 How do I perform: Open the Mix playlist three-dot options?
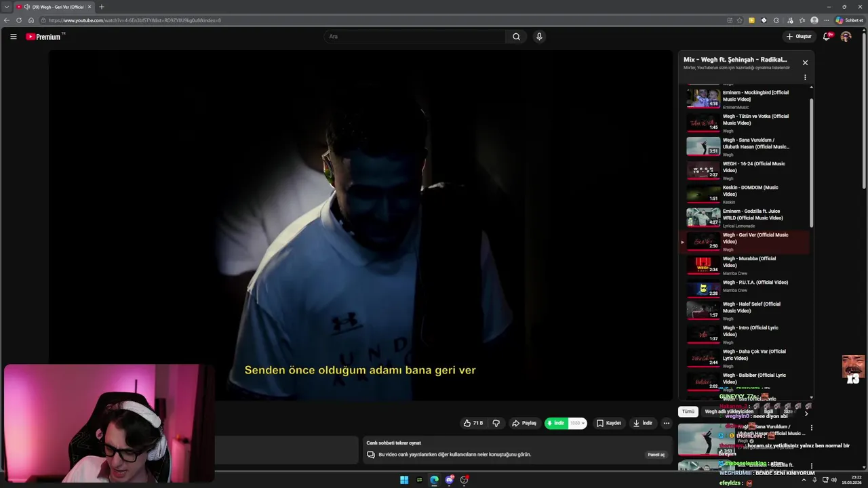point(805,77)
